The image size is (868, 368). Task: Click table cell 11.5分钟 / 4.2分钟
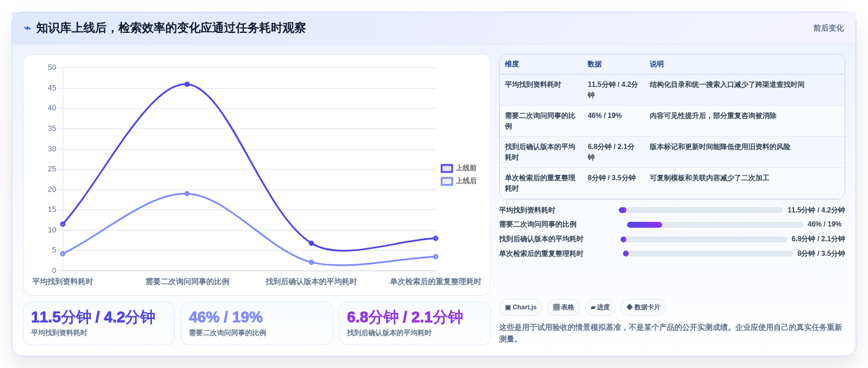613,90
